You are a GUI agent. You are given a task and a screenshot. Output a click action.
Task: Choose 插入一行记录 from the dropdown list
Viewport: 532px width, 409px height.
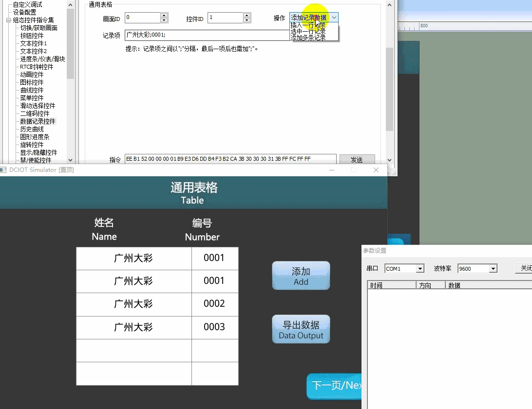tap(308, 25)
